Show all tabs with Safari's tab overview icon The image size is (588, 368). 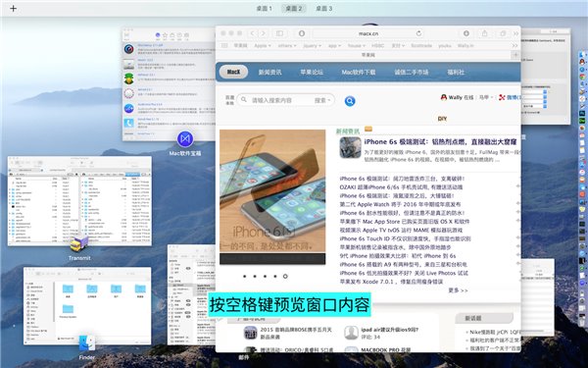pos(504,33)
